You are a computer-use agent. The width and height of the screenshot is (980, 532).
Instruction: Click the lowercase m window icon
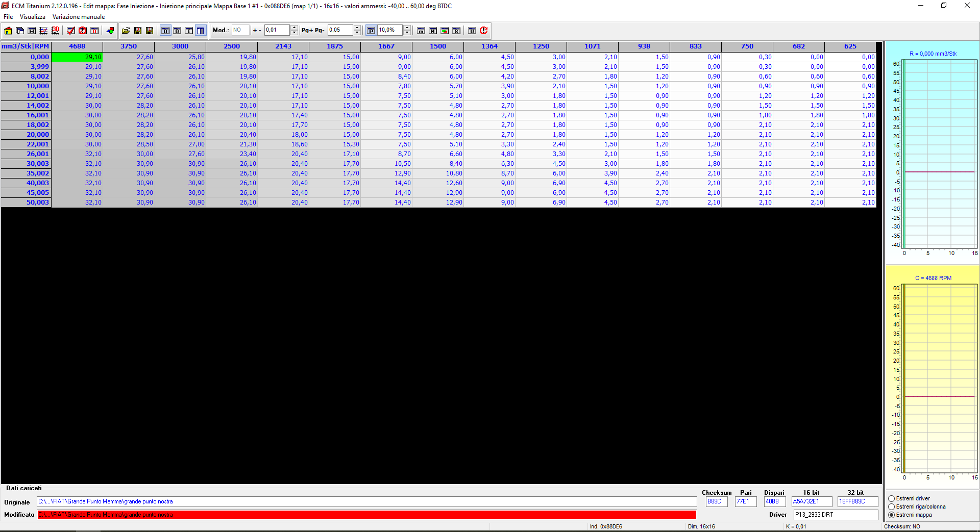[421, 31]
